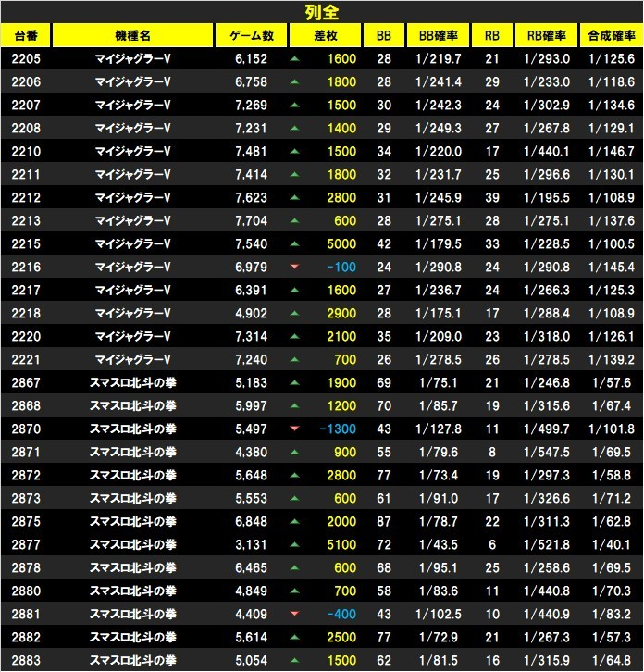644x672 pixels.
Task: Click BB probability 1/127.8
Action: click(x=439, y=429)
